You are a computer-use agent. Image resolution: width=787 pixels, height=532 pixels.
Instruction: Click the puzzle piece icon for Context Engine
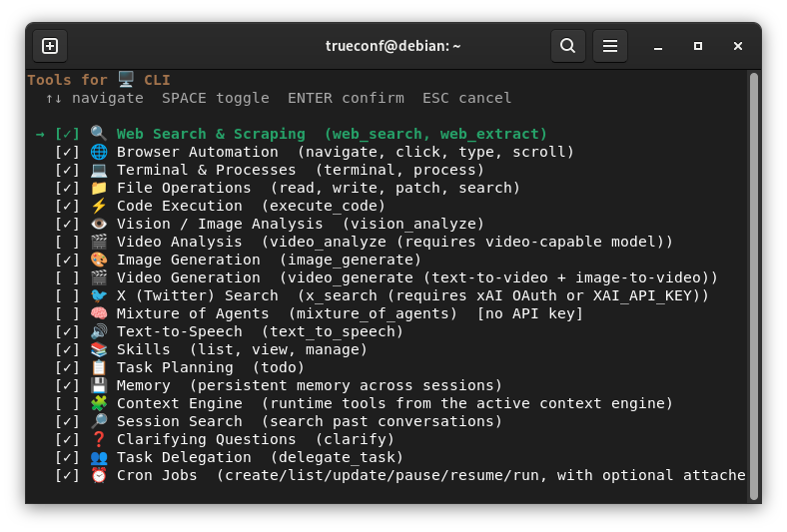[99, 403]
